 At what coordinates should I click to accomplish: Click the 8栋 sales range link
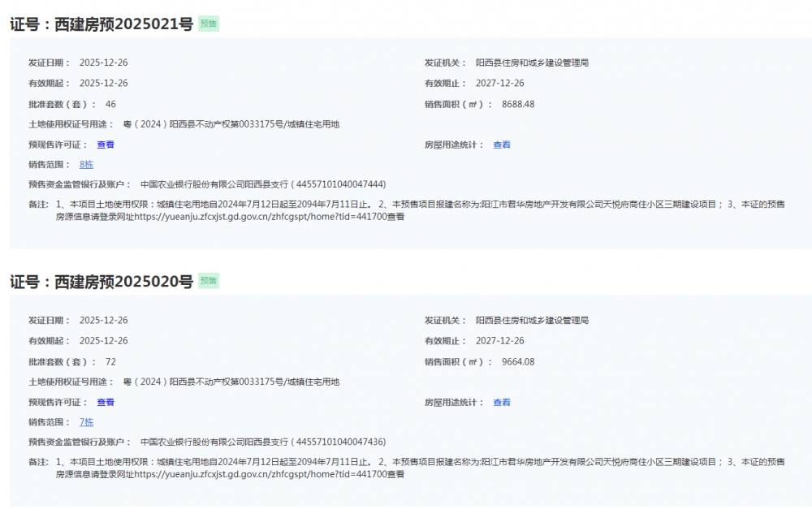(x=86, y=165)
